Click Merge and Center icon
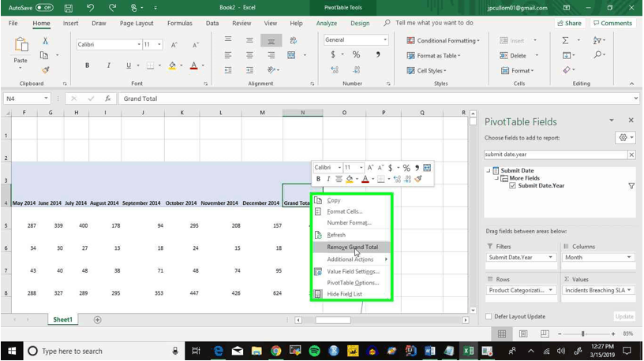 click(291, 55)
